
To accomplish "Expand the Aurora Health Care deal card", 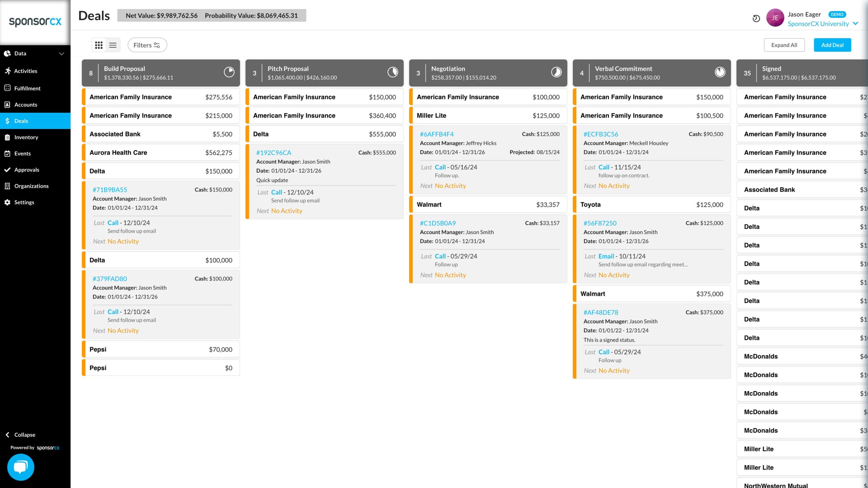I will pos(161,152).
